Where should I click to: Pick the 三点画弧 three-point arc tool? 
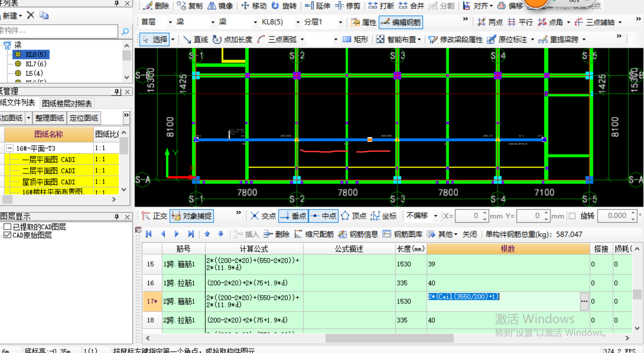pyautogui.click(x=277, y=39)
